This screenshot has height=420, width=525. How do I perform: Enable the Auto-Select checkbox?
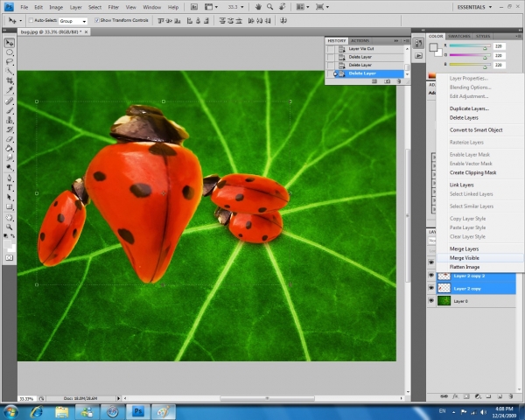31,20
